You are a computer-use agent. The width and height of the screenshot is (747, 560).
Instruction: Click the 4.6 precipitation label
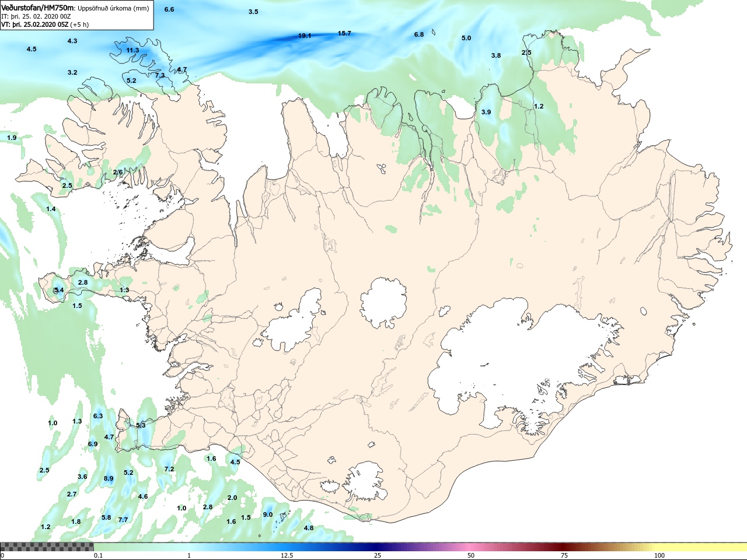143,496
